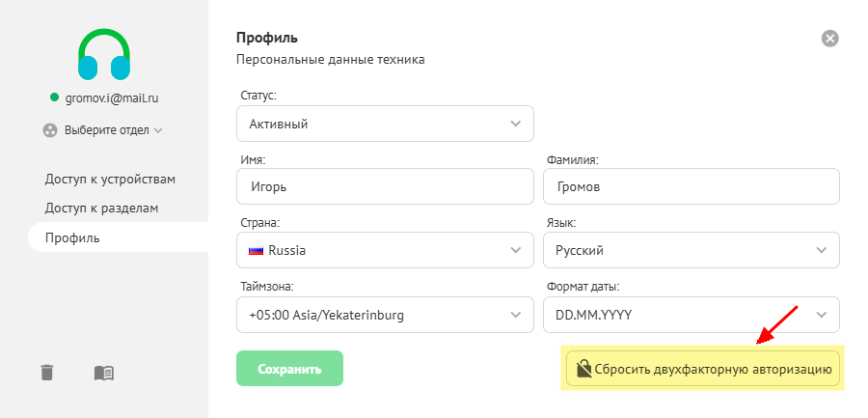This screenshot has height=418, width=868.
Task: Open the book documentation icon
Action: pyautogui.click(x=104, y=372)
